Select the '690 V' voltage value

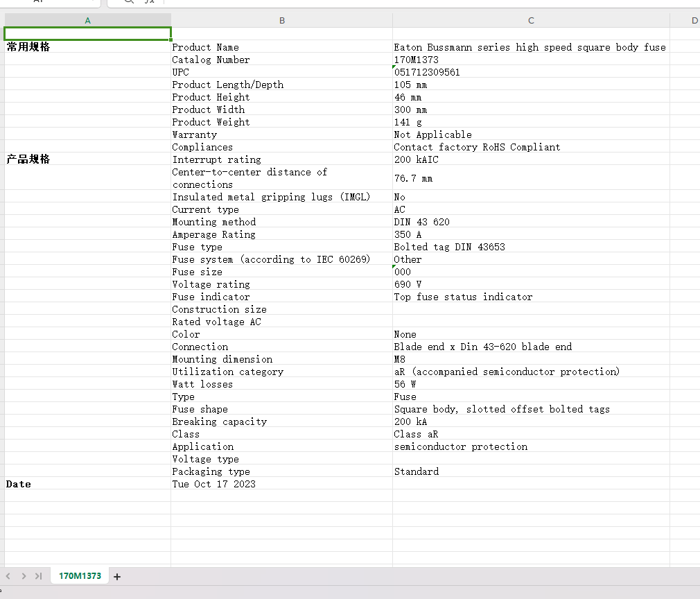[x=531, y=284]
